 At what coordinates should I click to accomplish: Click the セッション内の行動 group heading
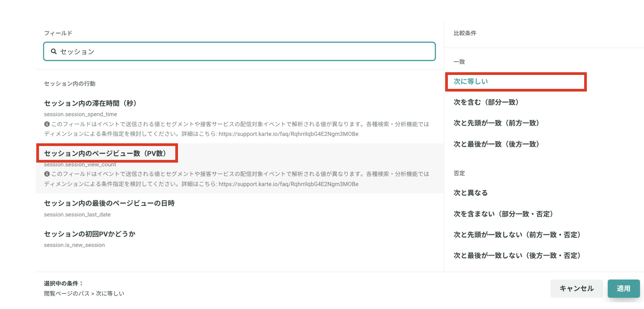69,83
